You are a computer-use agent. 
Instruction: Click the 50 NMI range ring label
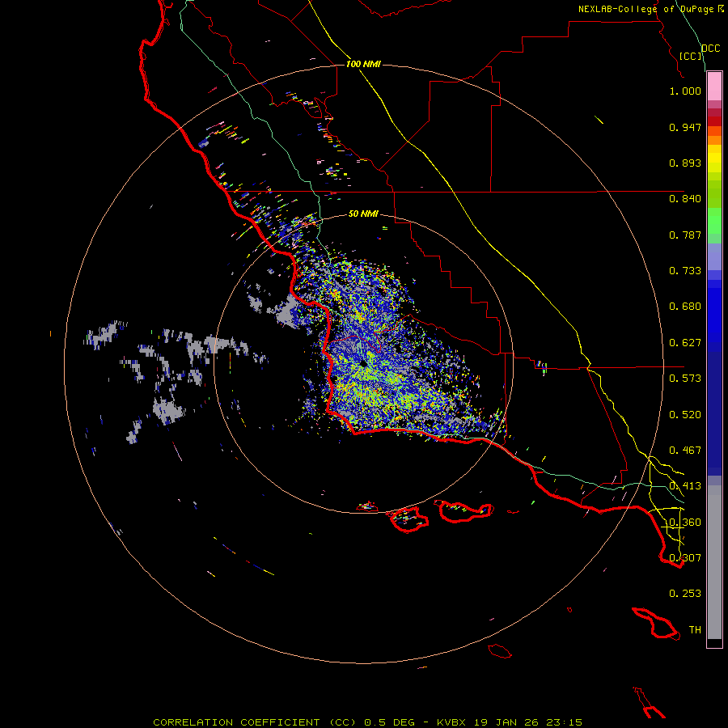coord(363,214)
